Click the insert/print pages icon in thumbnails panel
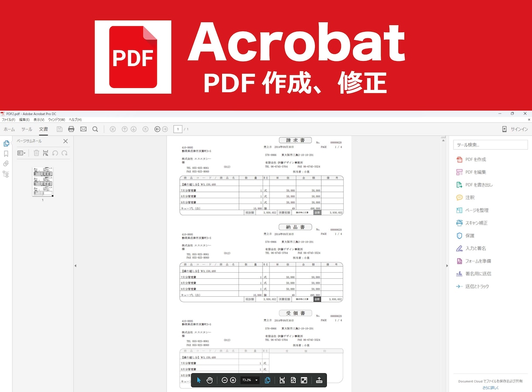This screenshot has height=392, width=532. 45,153
